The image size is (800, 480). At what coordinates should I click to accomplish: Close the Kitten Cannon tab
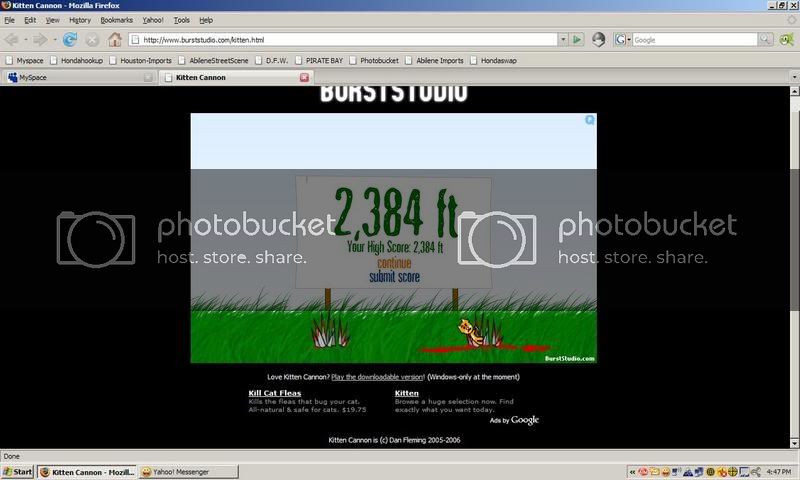[x=304, y=78]
